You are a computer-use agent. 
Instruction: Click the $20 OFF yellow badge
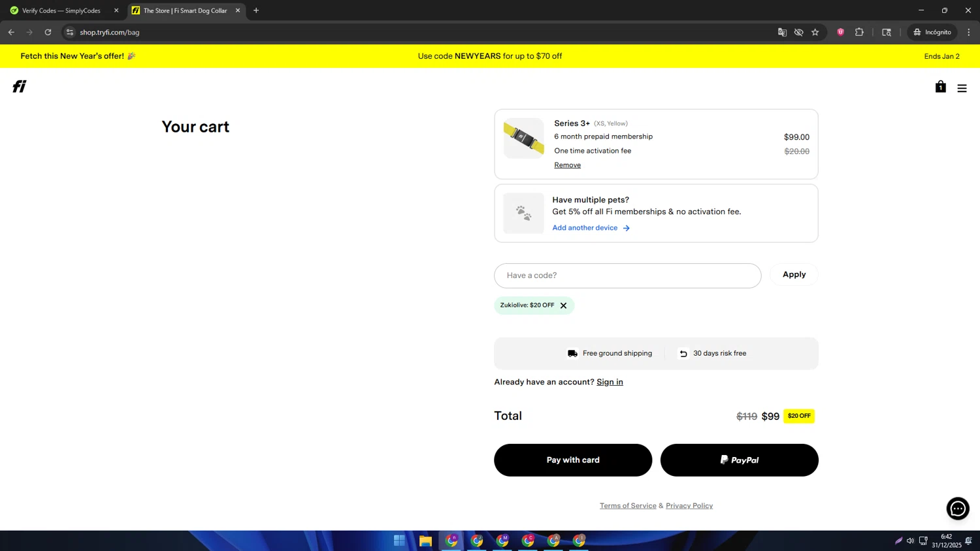click(x=799, y=416)
